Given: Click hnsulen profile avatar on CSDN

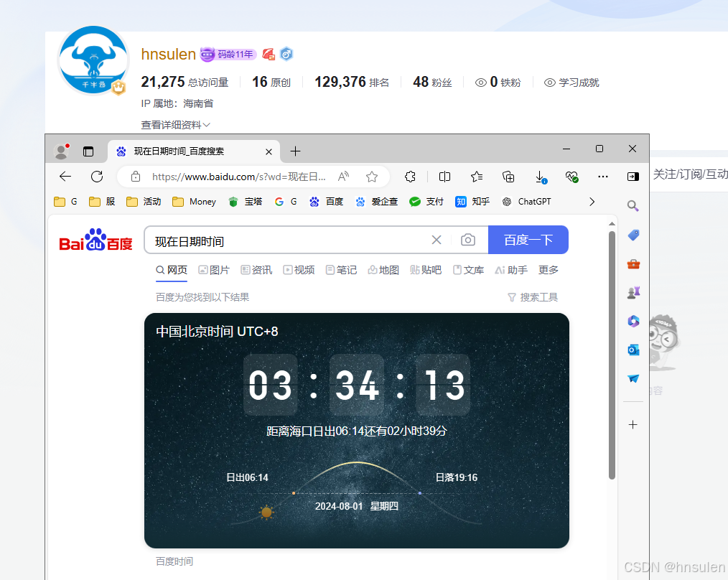Looking at the screenshot, I should 94,60.
